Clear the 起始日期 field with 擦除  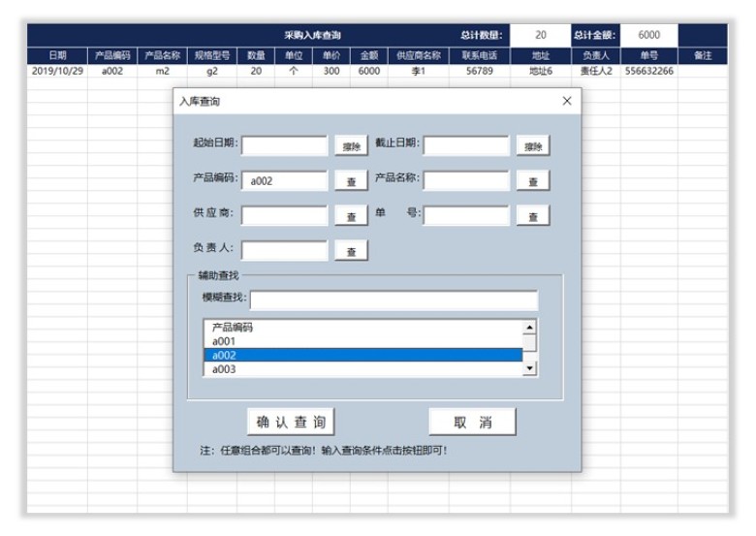tap(352, 146)
